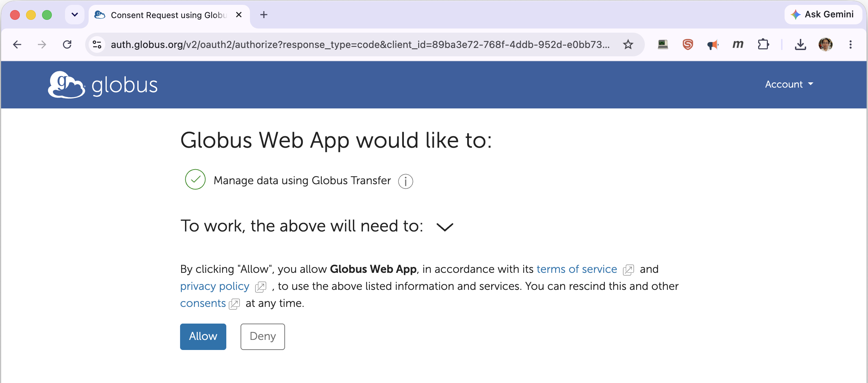Show info for Manage data using Globus Transfer
Image resolution: width=868 pixels, height=383 pixels.
pos(405,181)
